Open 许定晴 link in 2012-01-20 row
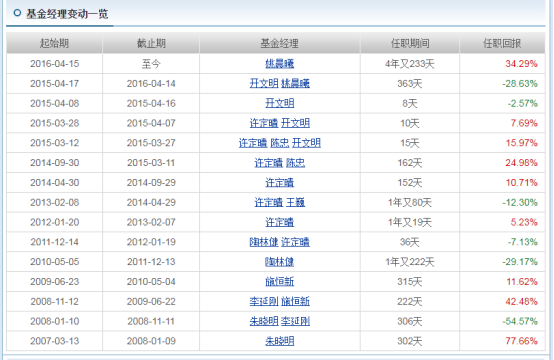This screenshot has height=360, width=554. (x=279, y=222)
